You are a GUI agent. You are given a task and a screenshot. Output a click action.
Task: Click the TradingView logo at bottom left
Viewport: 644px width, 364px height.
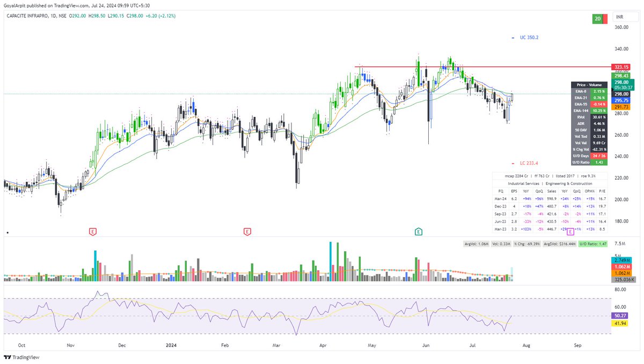coord(20,357)
